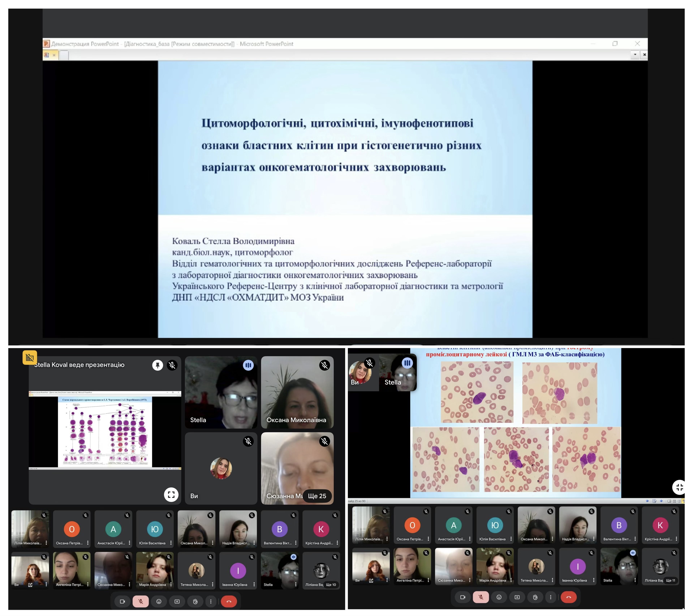Show more participants via Ще 25 button
The width and height of the screenshot is (693, 616).
317,496
